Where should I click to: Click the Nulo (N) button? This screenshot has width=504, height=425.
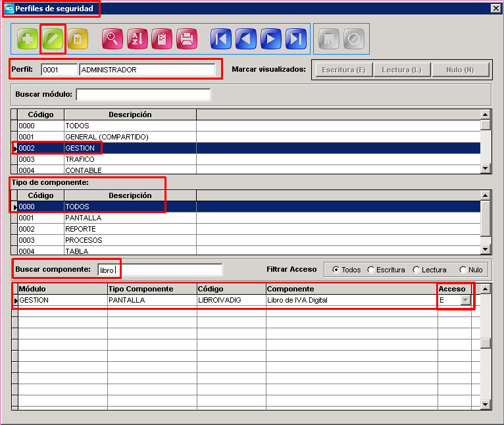pyautogui.click(x=461, y=70)
